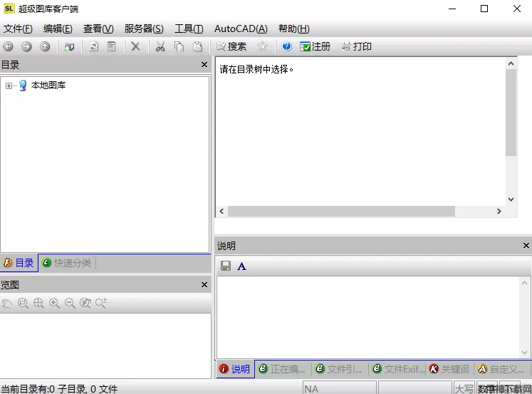Screen dimensions: 532x394
Task: Open help via blue question mark icon
Action: [287, 46]
